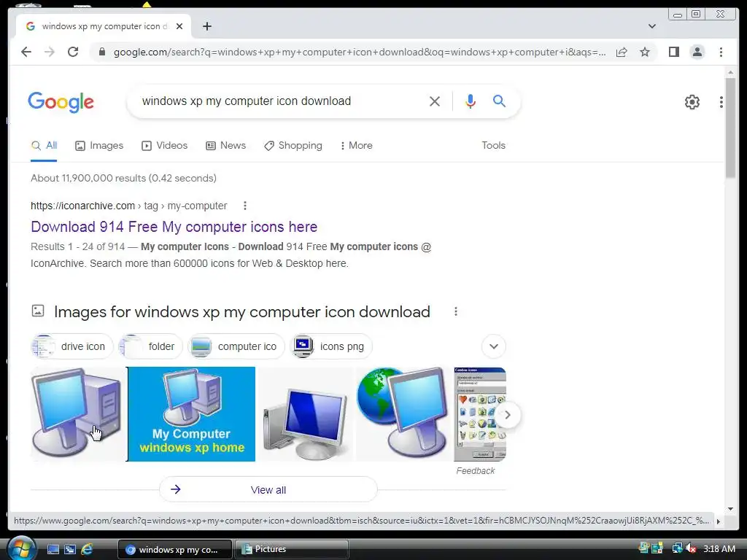Switch to the Shopping tab
Viewport: 747px width, 560px height.
pos(293,146)
